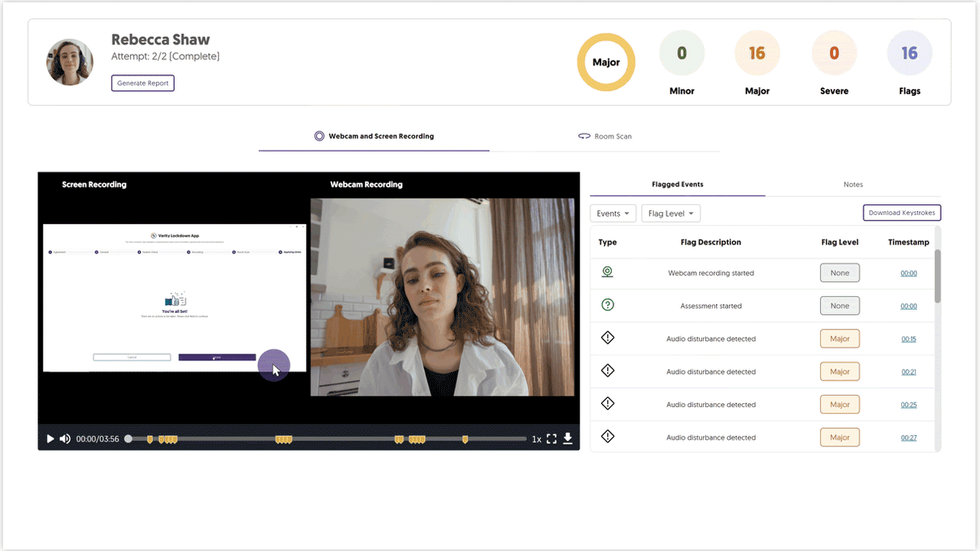Click the assessment started question icon
The image size is (980, 551).
click(608, 305)
